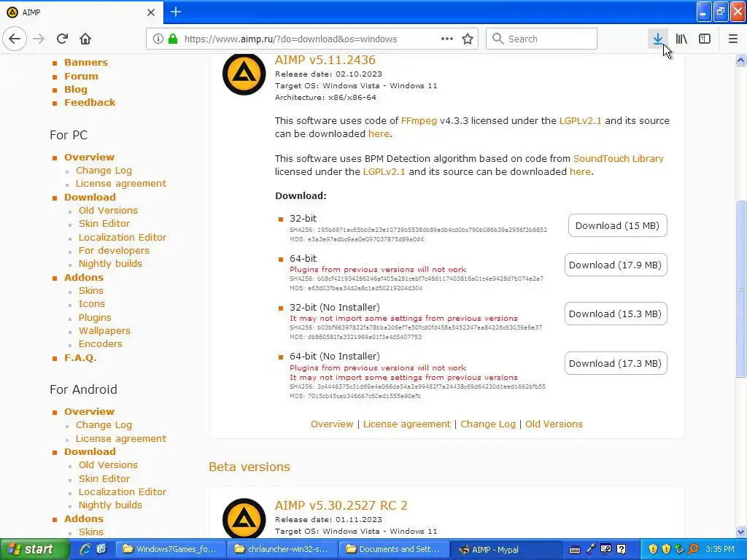747x560 pixels.
Task: Open Encoders sidebar link
Action: tap(100, 344)
